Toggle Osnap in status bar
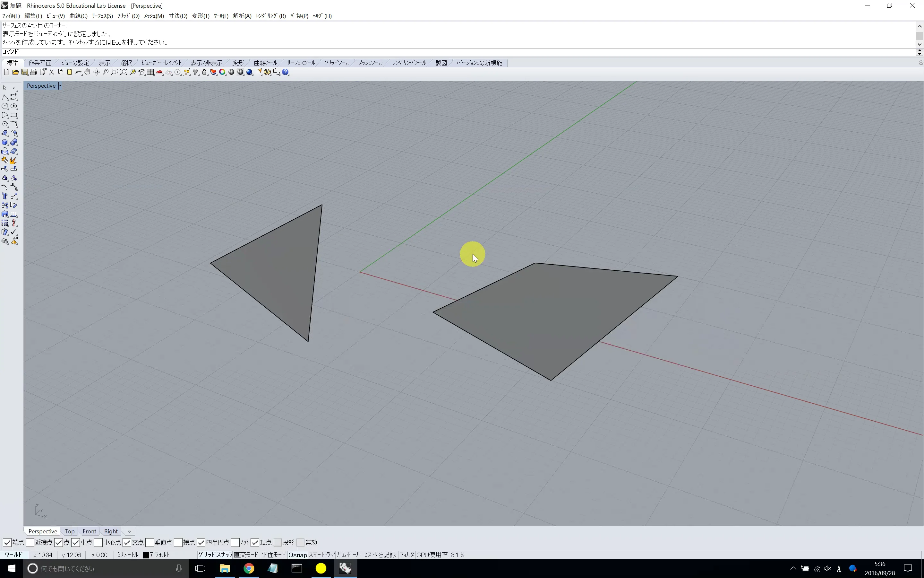The width and height of the screenshot is (924, 578). 297,555
